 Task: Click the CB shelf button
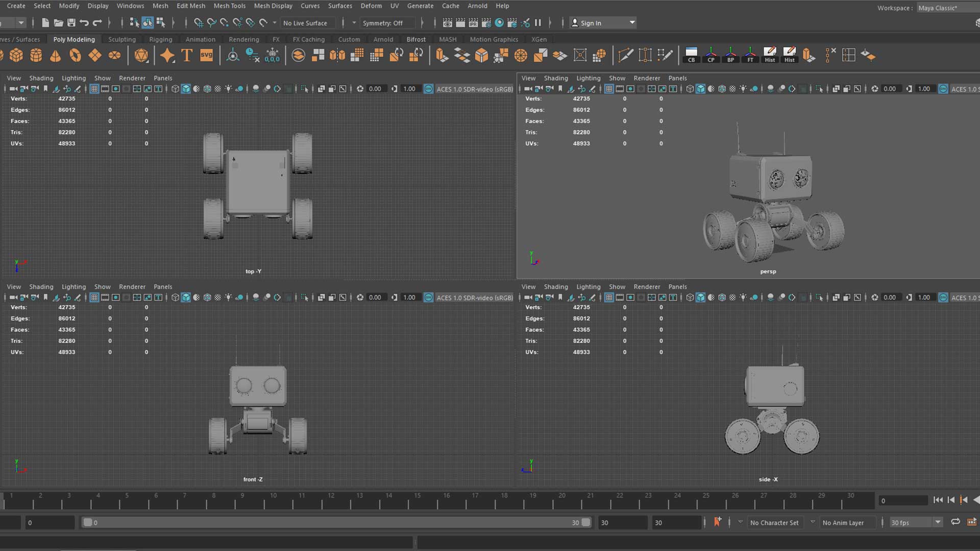coord(691,55)
